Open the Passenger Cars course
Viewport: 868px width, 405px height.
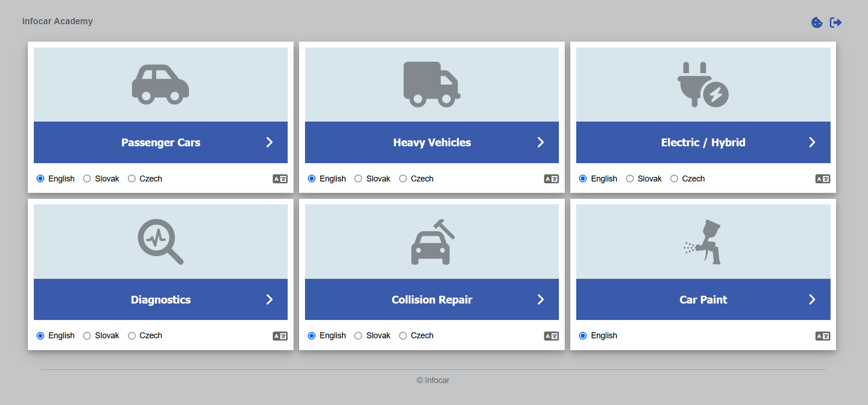point(161,143)
